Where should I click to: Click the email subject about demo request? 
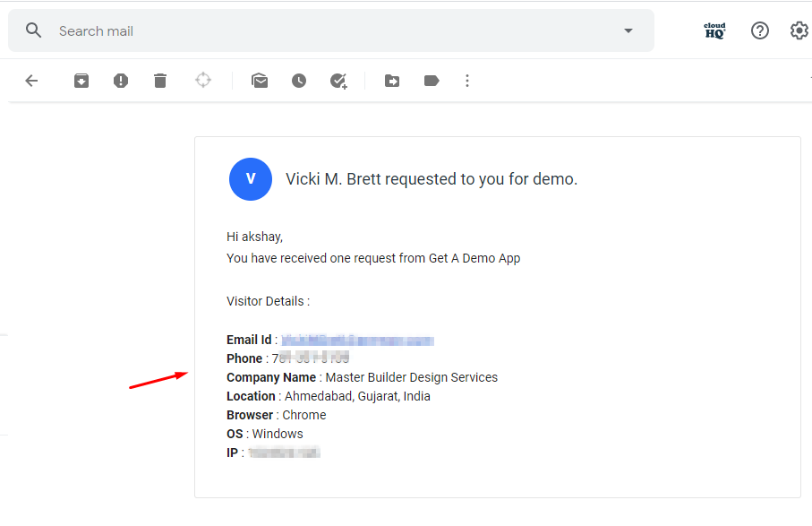[432, 179]
